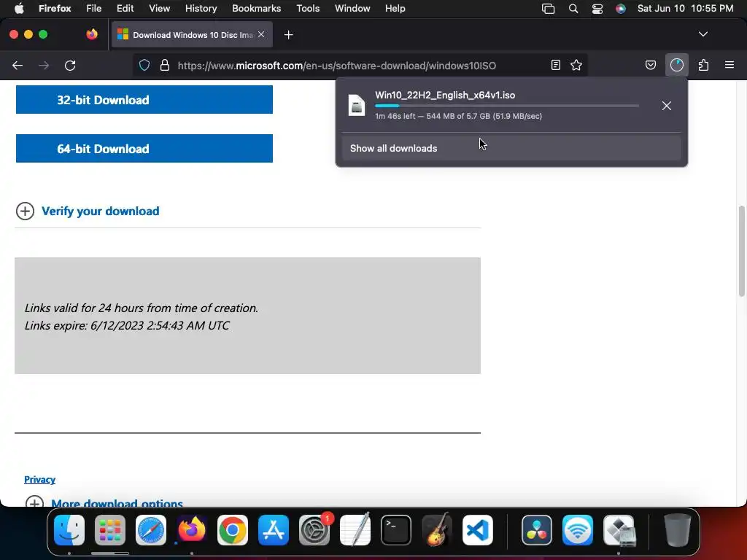
Task: Open tracking protection shield info
Action: (144, 65)
